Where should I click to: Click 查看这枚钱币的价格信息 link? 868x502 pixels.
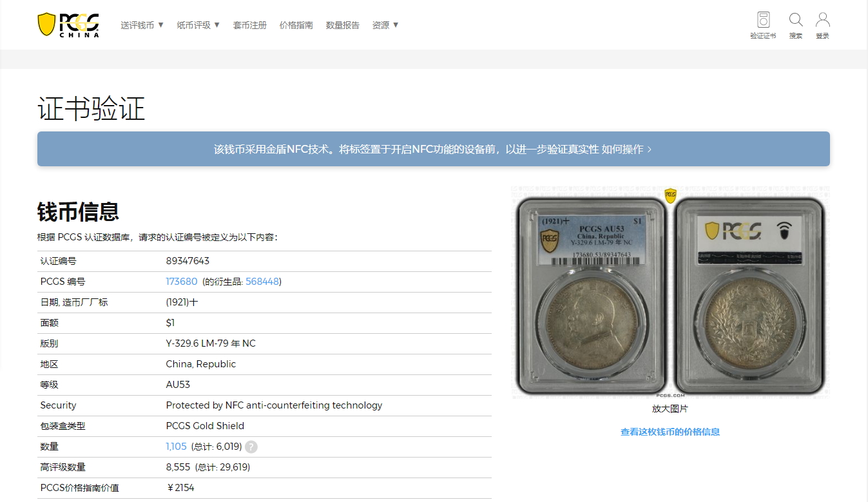click(670, 432)
